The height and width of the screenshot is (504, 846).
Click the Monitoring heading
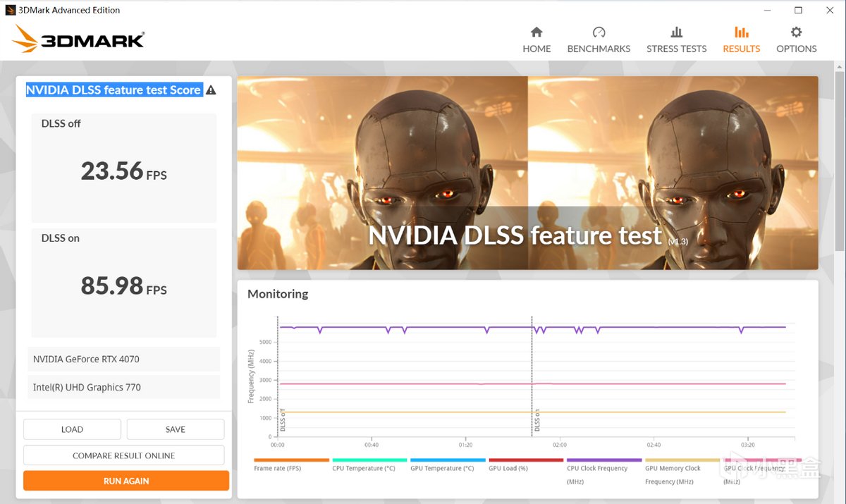click(x=278, y=294)
